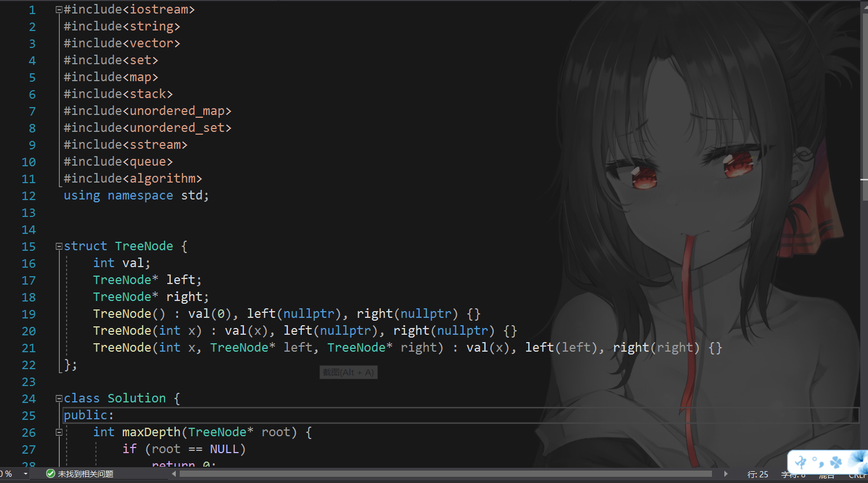This screenshot has width=868, height=483.
Task: Toggle Chinese/English input with the 中 icon
Action: pos(800,462)
